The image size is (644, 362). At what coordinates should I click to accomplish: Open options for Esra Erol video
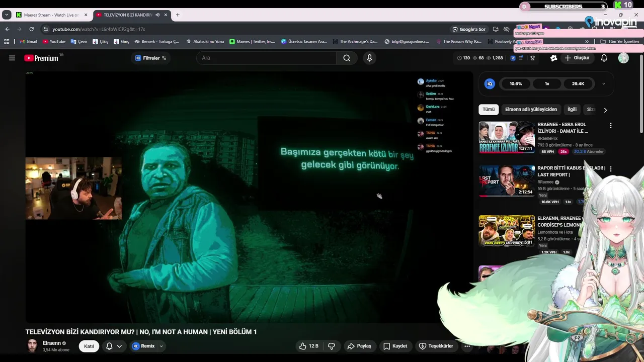coord(610,125)
